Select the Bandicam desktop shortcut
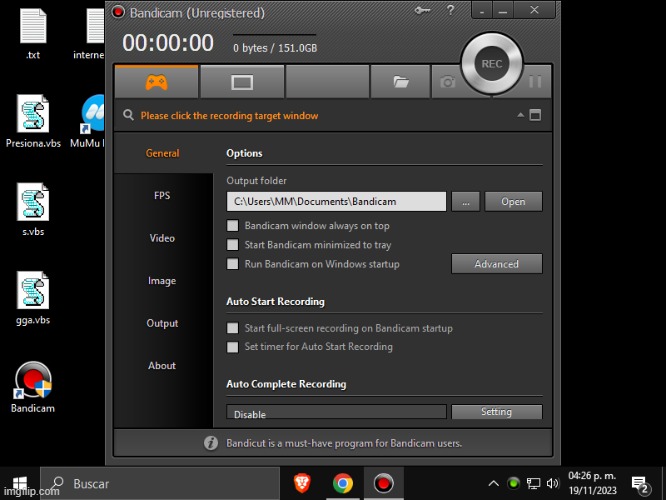Screen dimensions: 666x500 (x=33, y=387)
